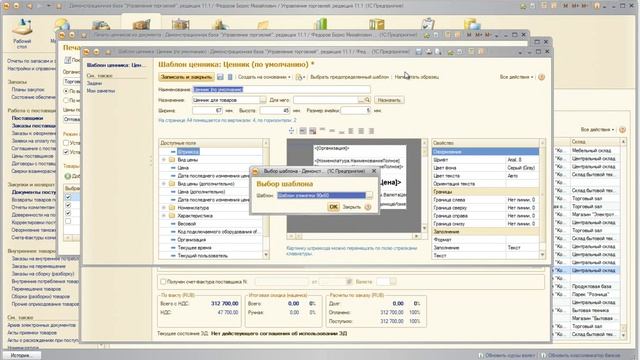Click document icon next to save diskette
Image resolution: width=640 pixels, height=360 pixels.
230,77
